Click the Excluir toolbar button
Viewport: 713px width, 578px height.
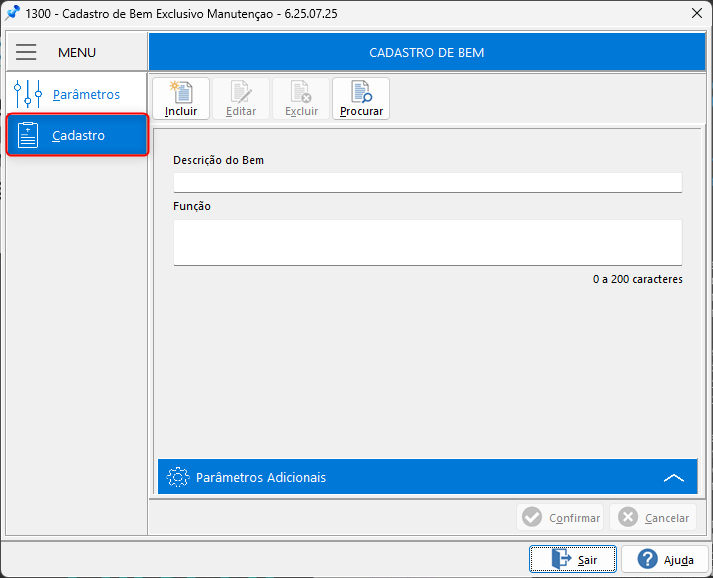[x=301, y=99]
